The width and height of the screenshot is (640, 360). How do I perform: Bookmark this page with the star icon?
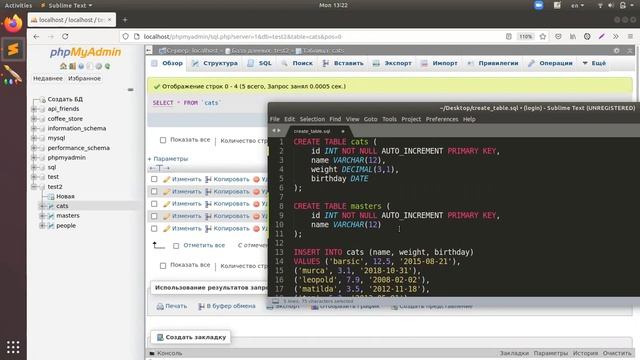(x=542, y=36)
